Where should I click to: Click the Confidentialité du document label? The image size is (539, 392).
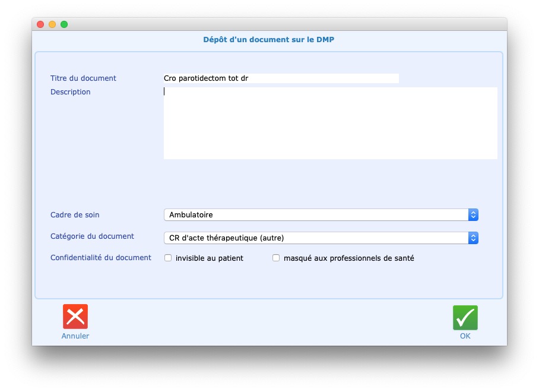coord(101,258)
